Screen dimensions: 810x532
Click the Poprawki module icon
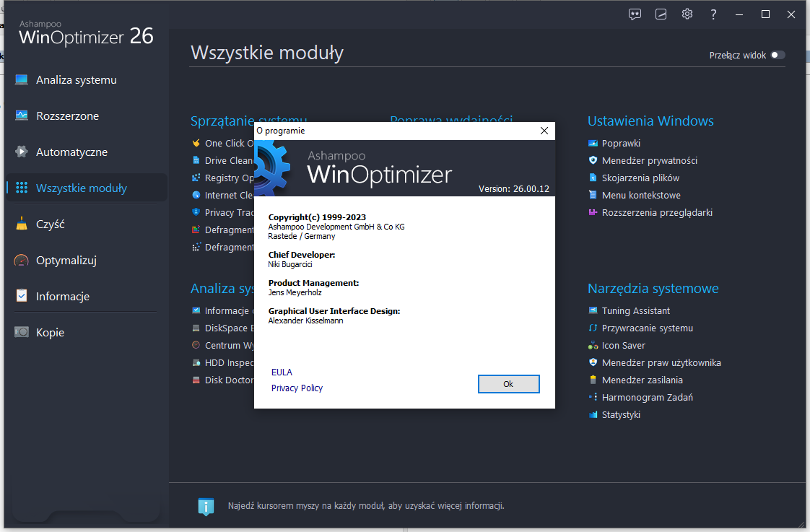click(593, 143)
